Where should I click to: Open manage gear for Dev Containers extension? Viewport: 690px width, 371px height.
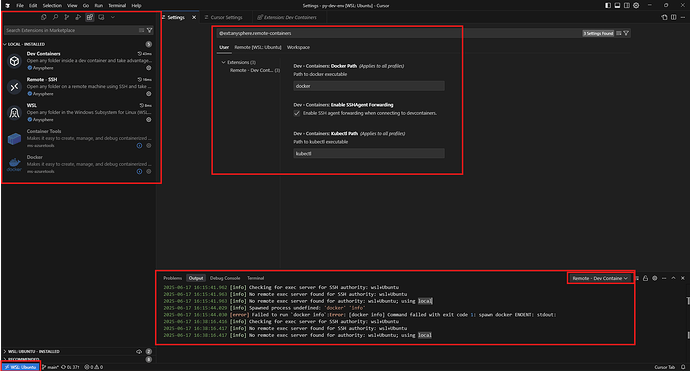[149, 68]
